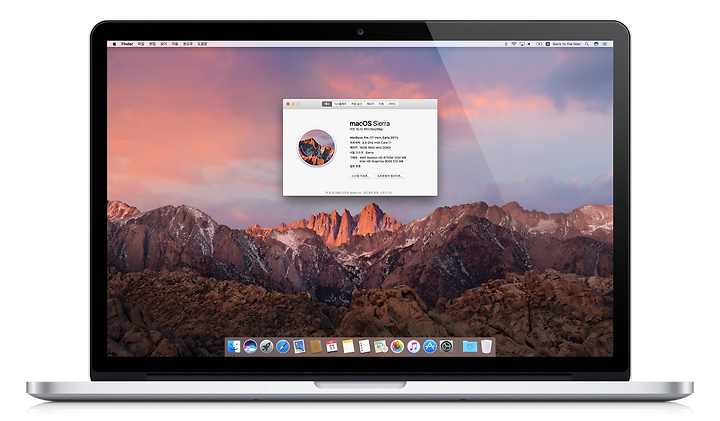Image resolution: width=720 pixels, height=421 pixels.
Task: Select the 개요 (Overview) tab
Action: coord(326,104)
